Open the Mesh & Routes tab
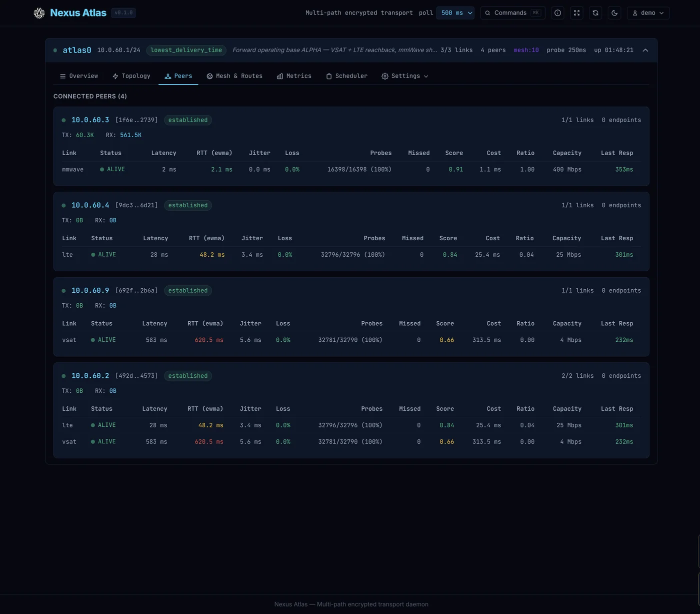The image size is (700, 614). pyautogui.click(x=234, y=76)
